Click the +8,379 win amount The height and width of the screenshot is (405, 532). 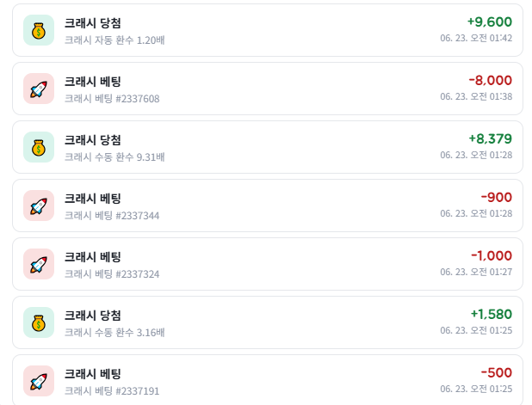[x=491, y=139]
